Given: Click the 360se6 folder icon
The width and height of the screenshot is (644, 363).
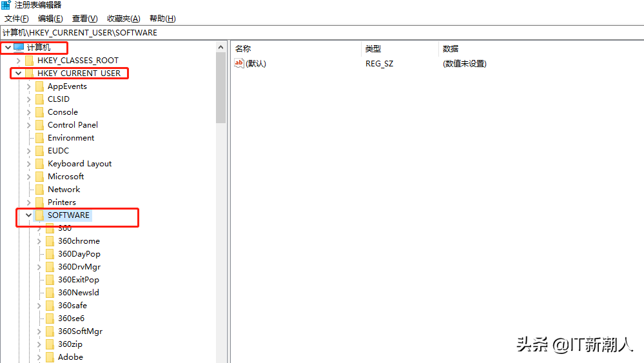Looking at the screenshot, I should tap(50, 319).
